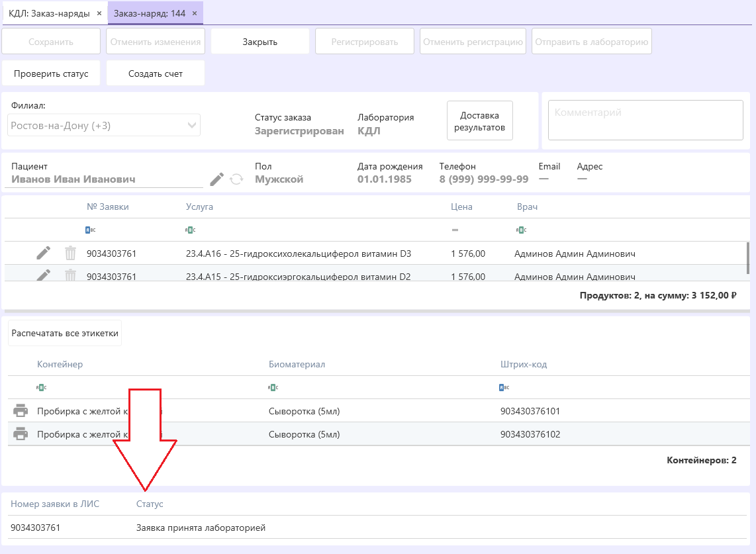The image size is (756, 554).
Task: Click Сыворотка (5мл) in second container row
Action: (x=305, y=434)
